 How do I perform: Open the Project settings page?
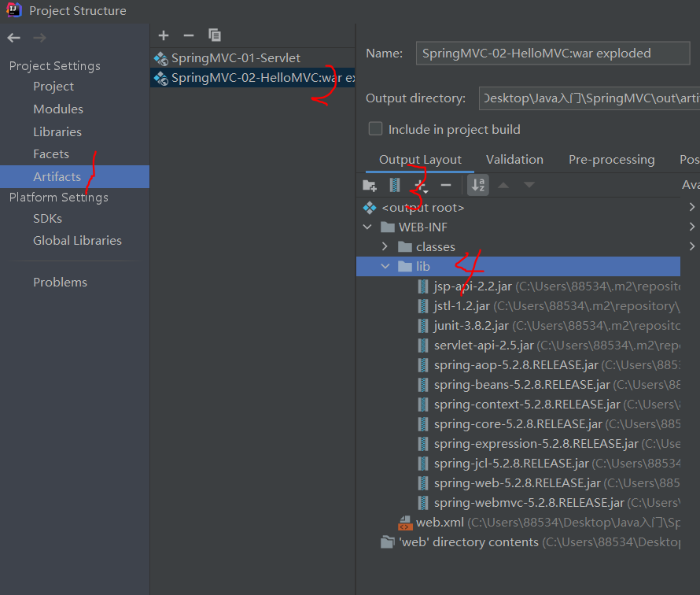click(x=53, y=87)
